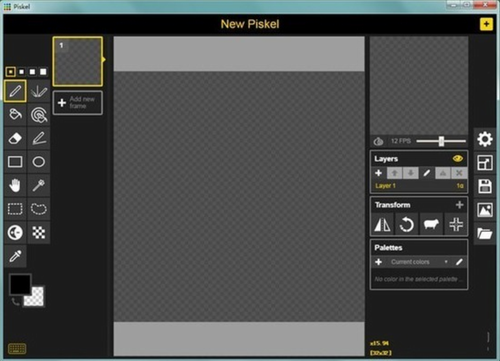Click the Flip transform icon

[x=382, y=224]
